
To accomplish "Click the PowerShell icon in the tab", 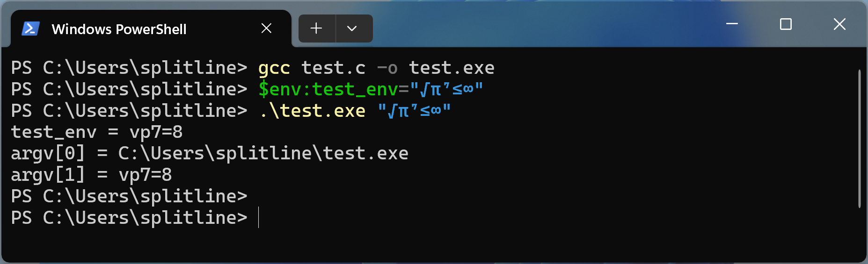I will [x=30, y=29].
